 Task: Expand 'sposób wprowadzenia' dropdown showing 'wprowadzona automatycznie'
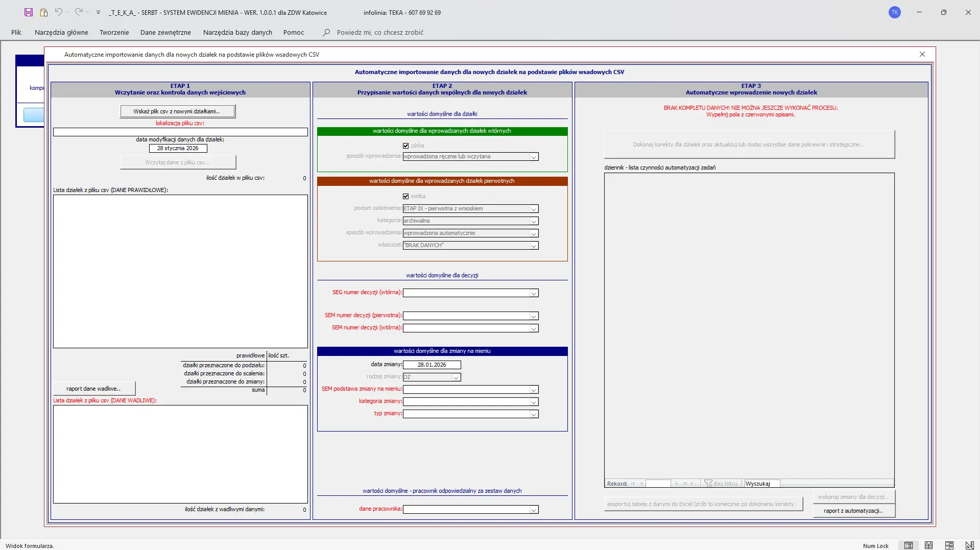(x=534, y=233)
